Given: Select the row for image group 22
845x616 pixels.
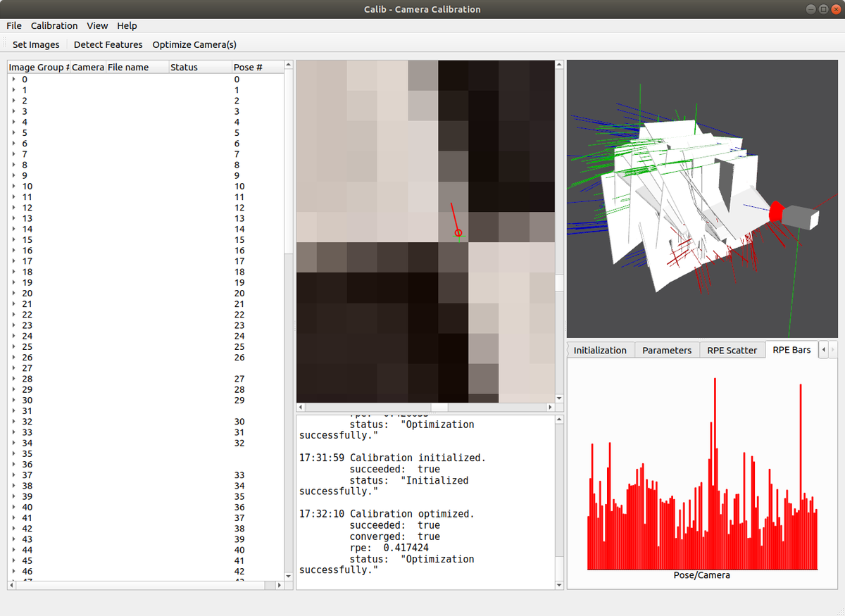Looking at the screenshot, I should (70, 315).
